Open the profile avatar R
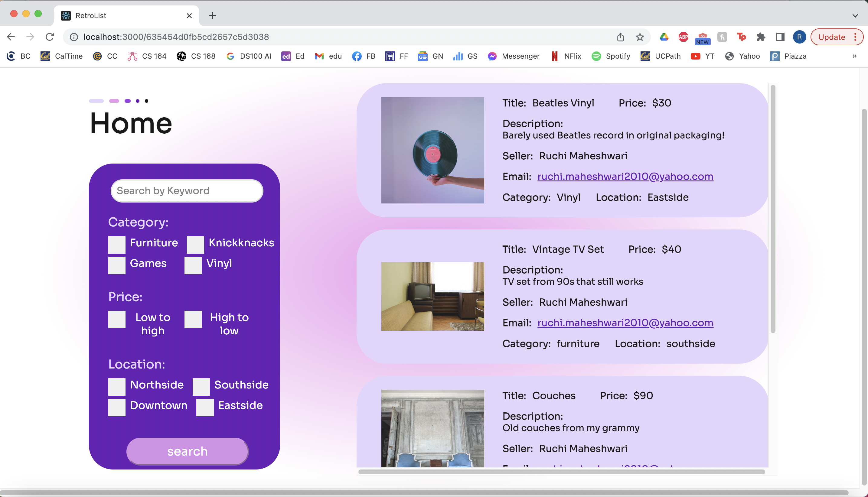The height and width of the screenshot is (497, 868). click(x=799, y=37)
